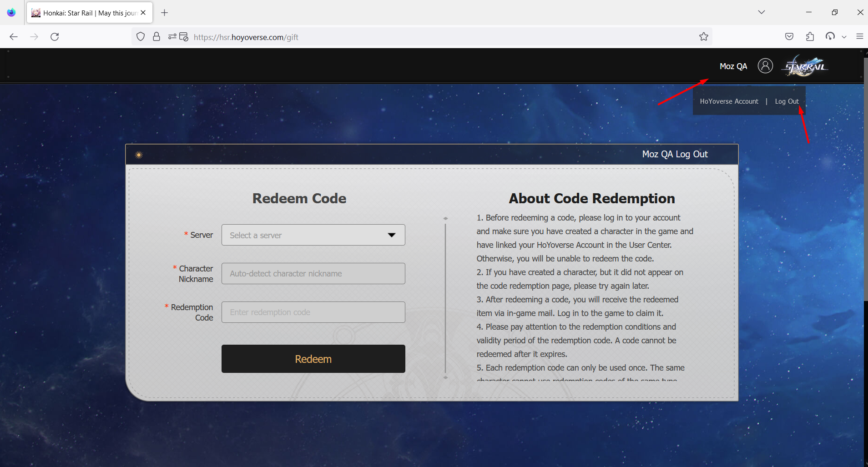Viewport: 868px width, 467px height.
Task: Open the Select a server dropdown
Action: (x=313, y=235)
